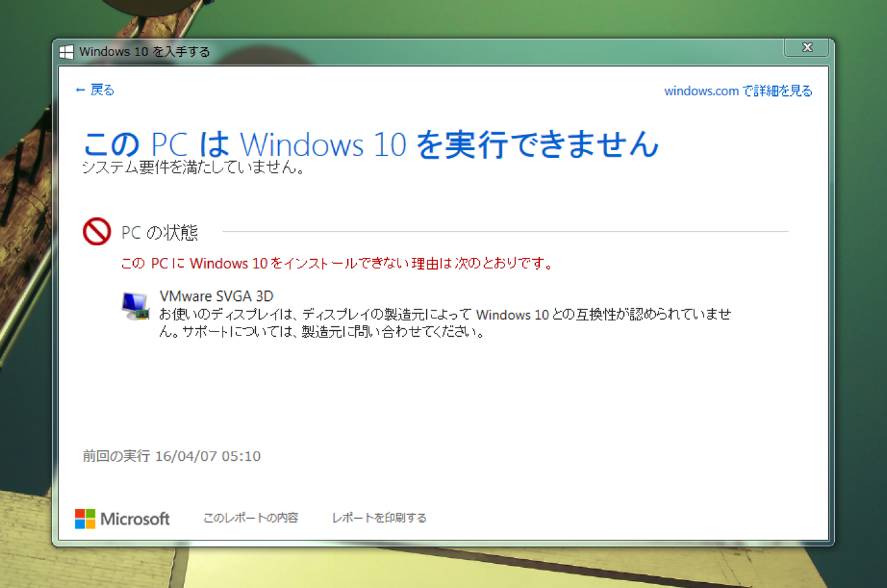Close the Windows 10 を入手する window
Screen dimensions: 887x588
(807, 48)
